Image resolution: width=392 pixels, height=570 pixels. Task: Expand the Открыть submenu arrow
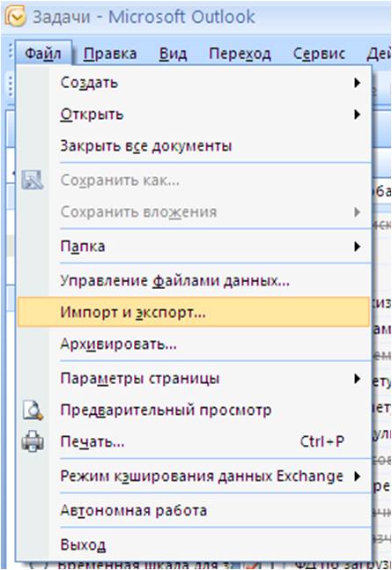[x=357, y=115]
